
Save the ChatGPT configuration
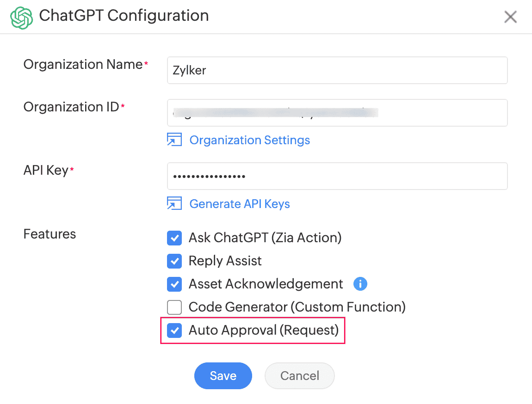click(223, 376)
